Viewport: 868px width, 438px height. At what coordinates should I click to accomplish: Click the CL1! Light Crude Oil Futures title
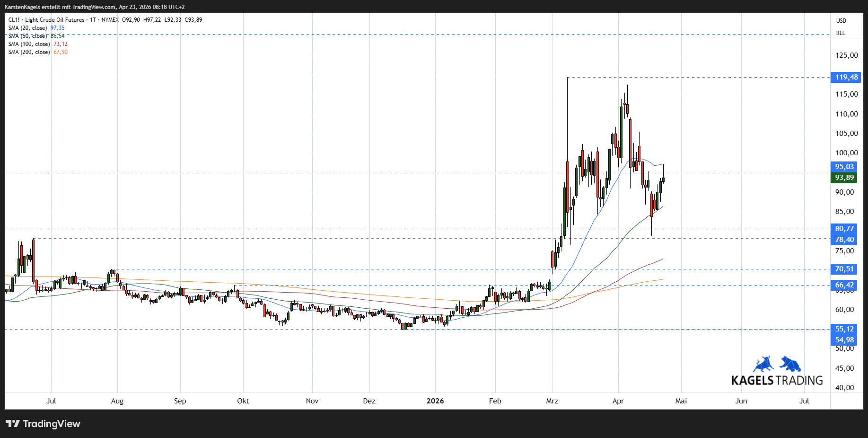pyautogui.click(x=46, y=20)
